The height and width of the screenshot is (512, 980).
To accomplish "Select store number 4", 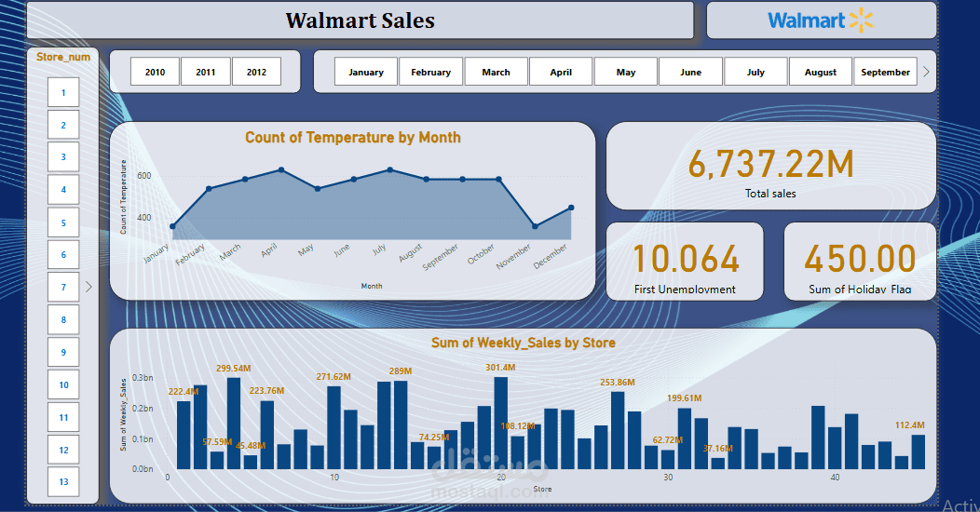I will pos(63,189).
